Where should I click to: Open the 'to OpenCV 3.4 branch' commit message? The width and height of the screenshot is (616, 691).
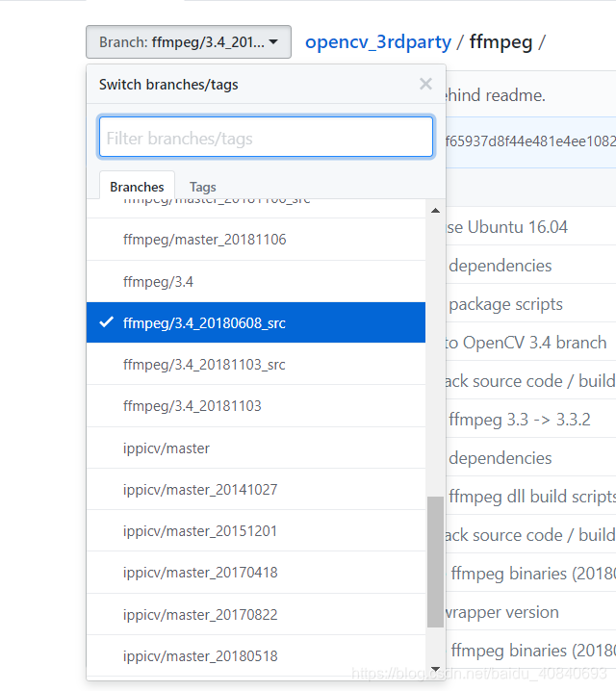point(526,343)
